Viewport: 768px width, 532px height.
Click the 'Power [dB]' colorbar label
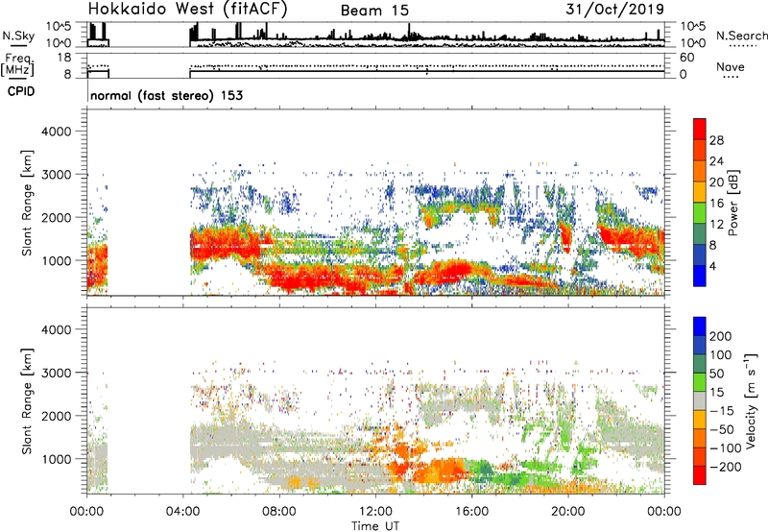click(x=732, y=203)
